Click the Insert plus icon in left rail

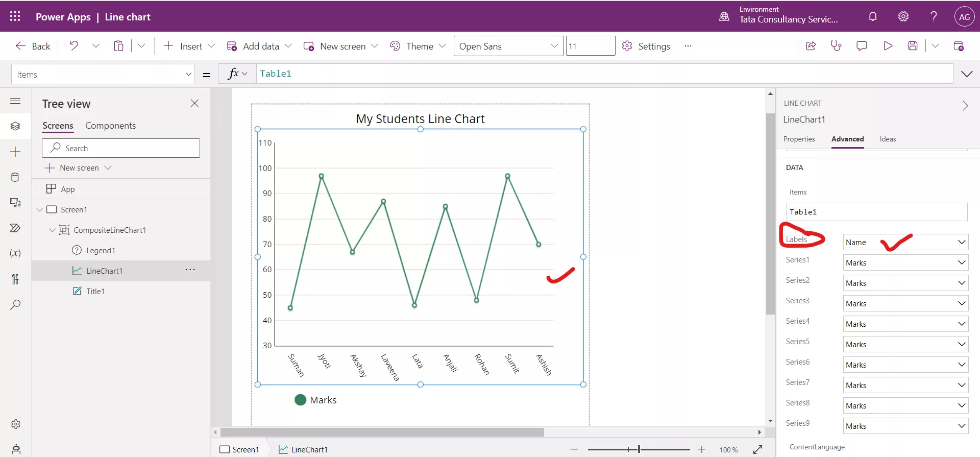(x=15, y=152)
